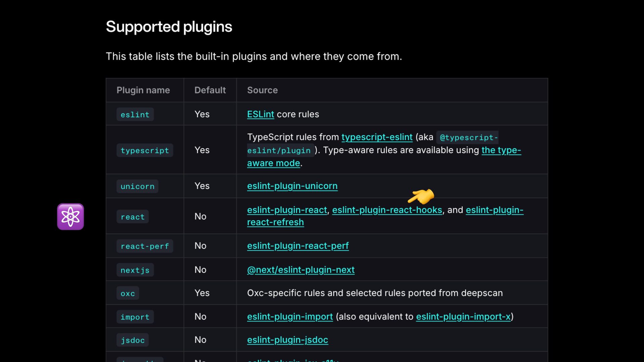Open the ESLint core rules link

(x=260, y=114)
